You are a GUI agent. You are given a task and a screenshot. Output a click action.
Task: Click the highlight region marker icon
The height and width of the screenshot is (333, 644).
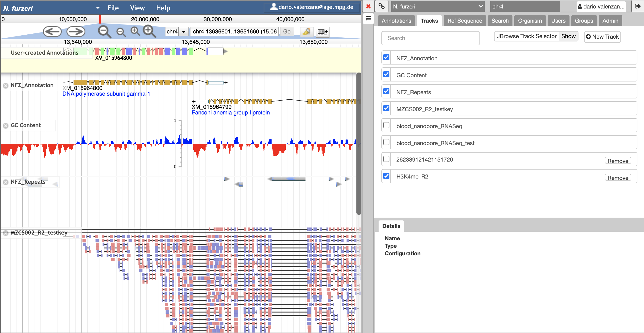pyautogui.click(x=306, y=32)
